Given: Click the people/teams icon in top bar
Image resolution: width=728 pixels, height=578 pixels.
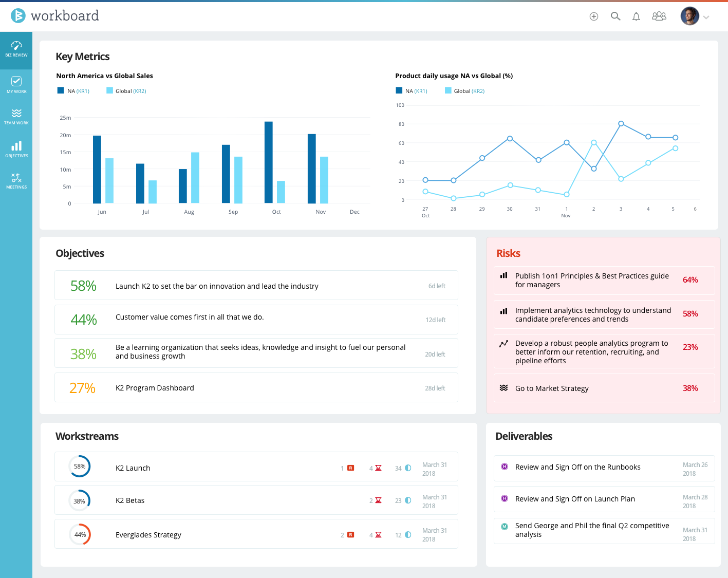Looking at the screenshot, I should coord(659,16).
